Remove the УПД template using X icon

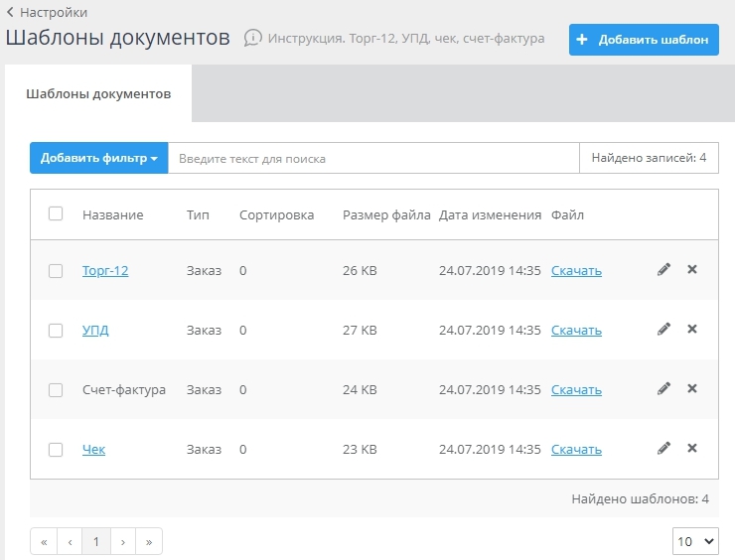pos(692,330)
